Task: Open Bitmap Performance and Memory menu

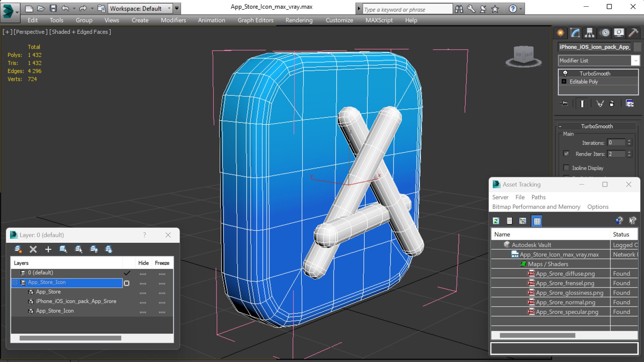Action: pyautogui.click(x=536, y=207)
